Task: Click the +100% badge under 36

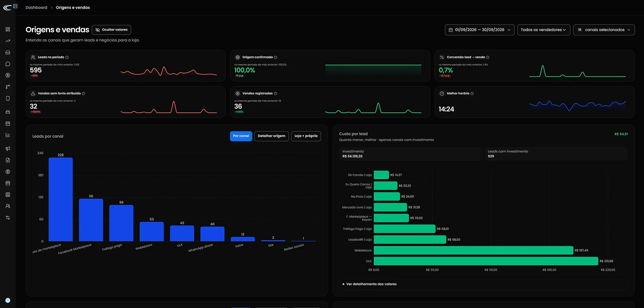Action: click(239, 112)
